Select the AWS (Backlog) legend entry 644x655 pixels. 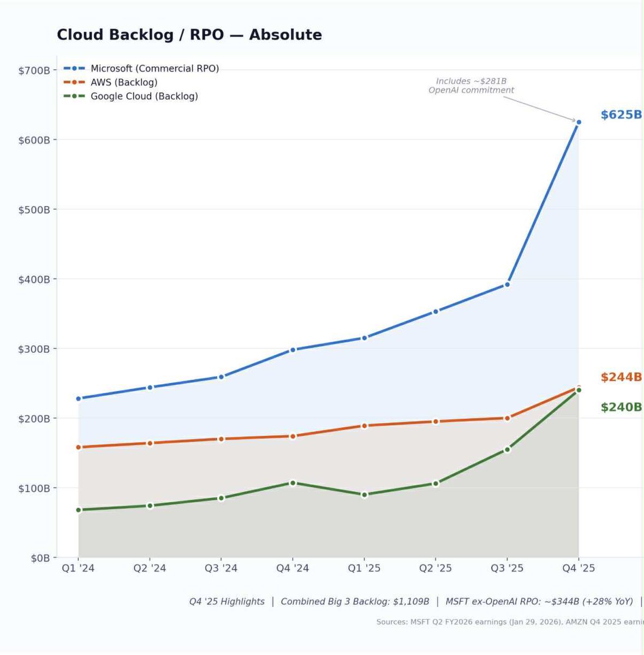pos(111,82)
